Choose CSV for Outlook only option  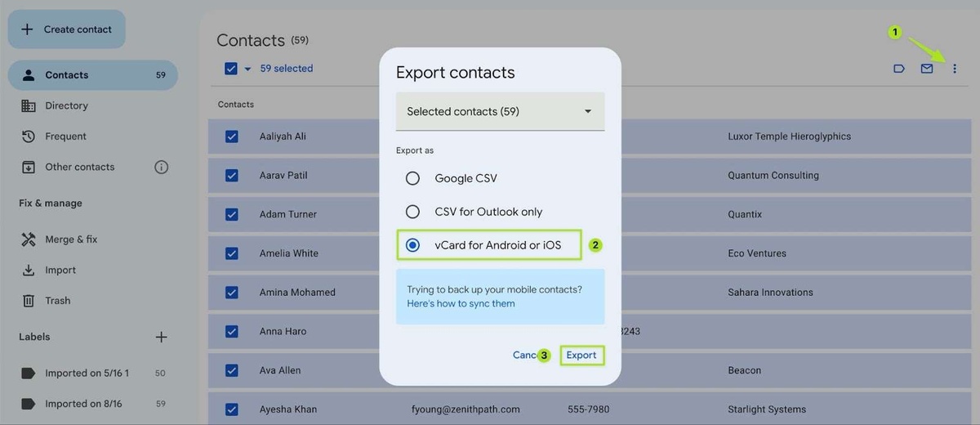point(412,212)
